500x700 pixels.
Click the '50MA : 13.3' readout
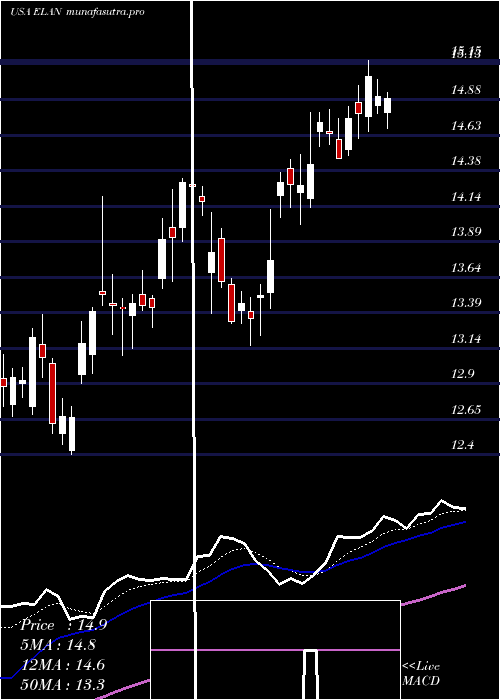tap(62, 684)
